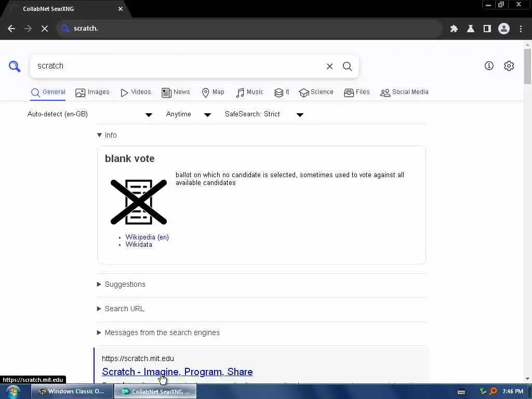Clear the search query with the X icon
Screen dimensions: 532x399
click(x=329, y=66)
